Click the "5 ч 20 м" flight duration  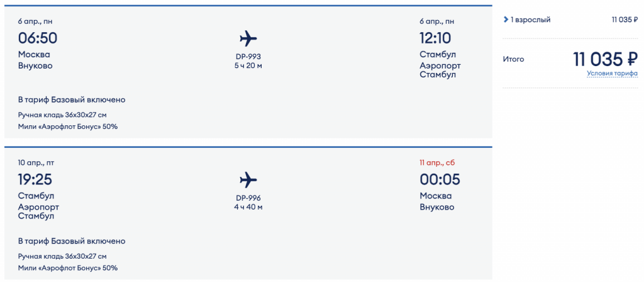pyautogui.click(x=248, y=65)
